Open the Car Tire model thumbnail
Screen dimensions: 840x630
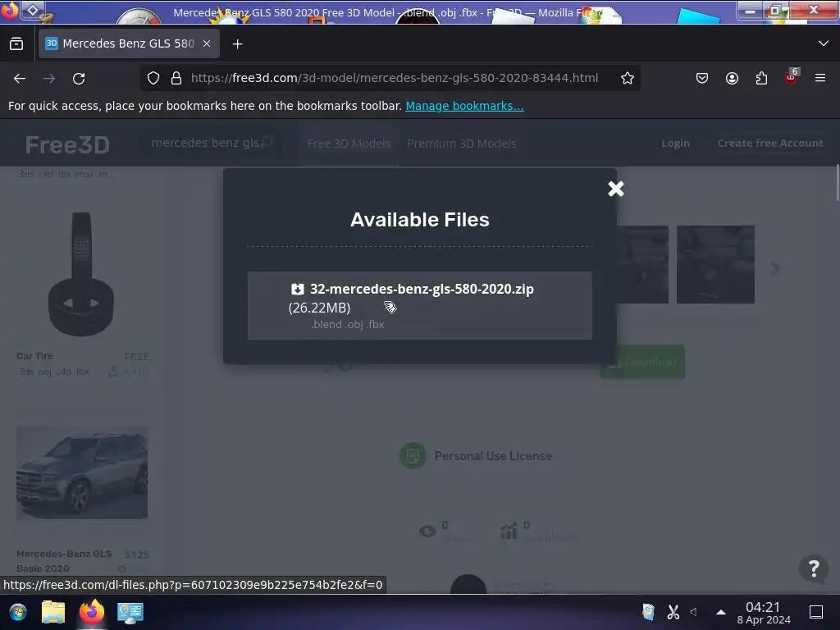click(81, 274)
